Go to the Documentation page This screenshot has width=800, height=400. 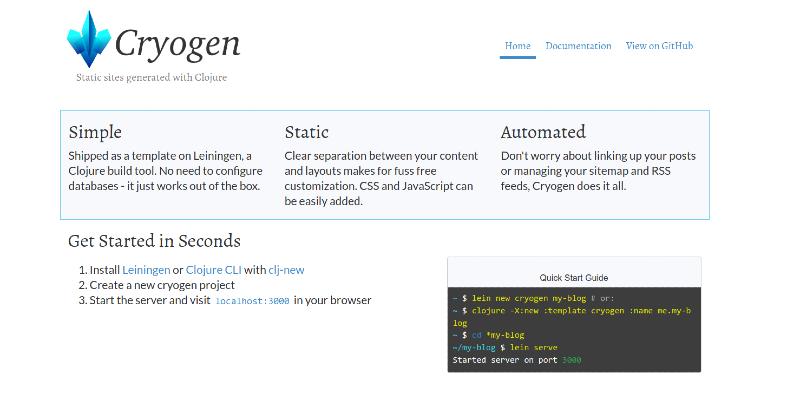pyautogui.click(x=578, y=45)
